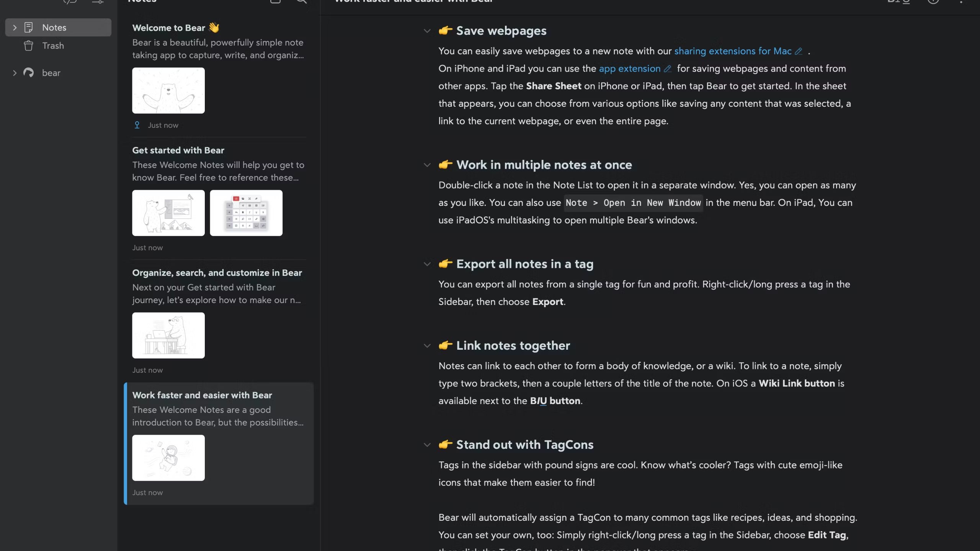Open the app extension link
The height and width of the screenshot is (551, 980).
(629, 68)
